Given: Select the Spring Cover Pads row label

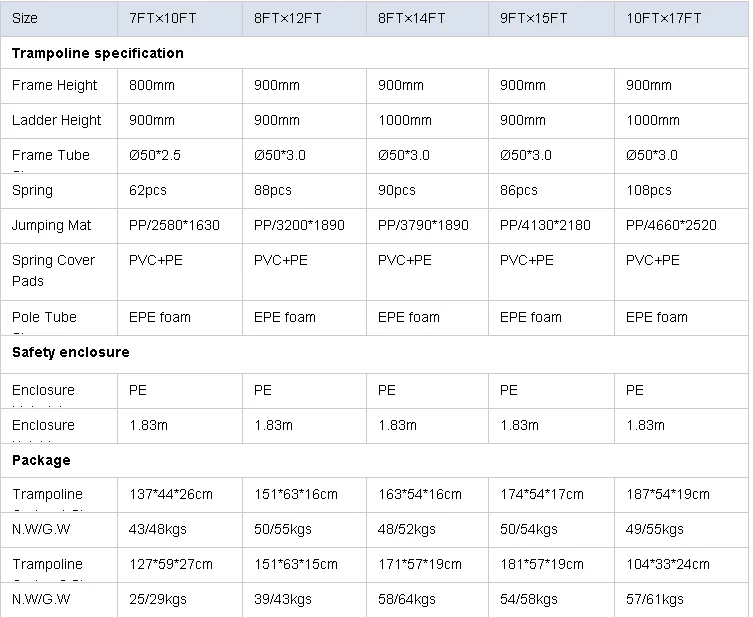Looking at the screenshot, I should (x=54, y=270).
